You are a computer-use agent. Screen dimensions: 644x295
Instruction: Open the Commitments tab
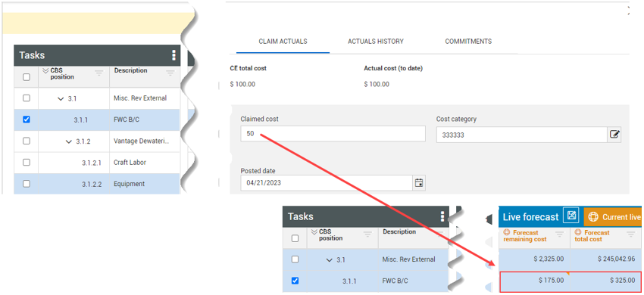pos(468,42)
